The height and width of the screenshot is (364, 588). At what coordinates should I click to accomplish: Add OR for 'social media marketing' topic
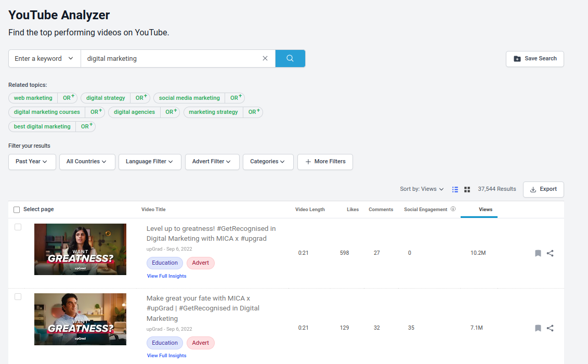tap(236, 98)
